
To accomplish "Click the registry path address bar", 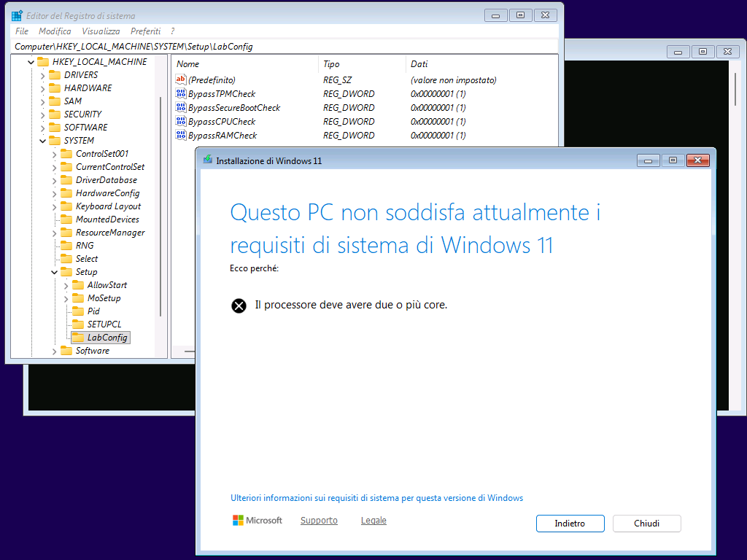I will (285, 46).
